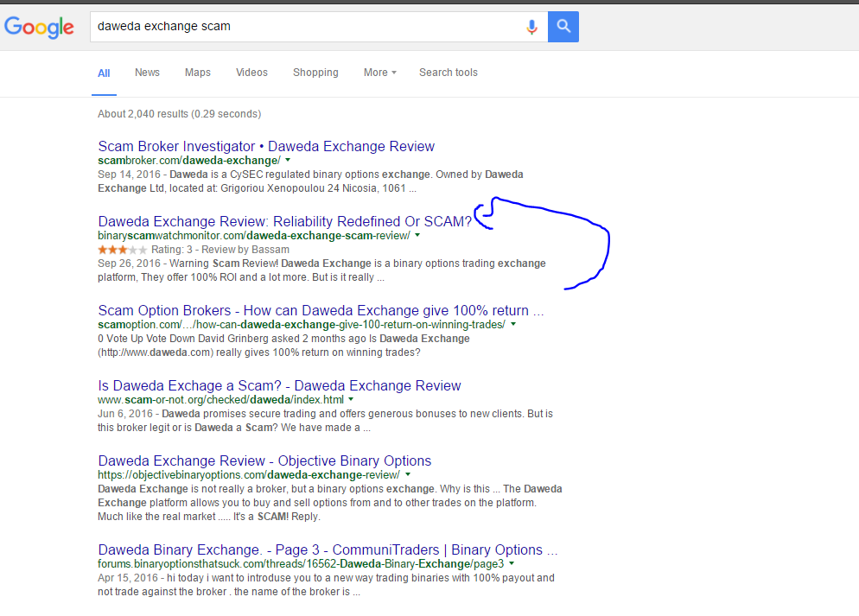Viewport: 859px width, 616px height.
Task: Expand dropdown arrow next to scamoption.com URL
Action: [x=513, y=324]
